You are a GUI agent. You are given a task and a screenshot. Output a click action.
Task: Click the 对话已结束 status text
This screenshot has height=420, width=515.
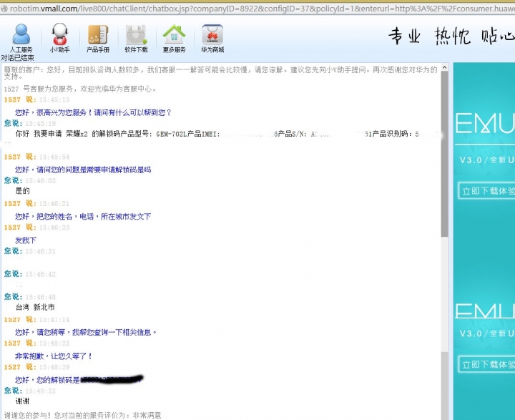[17, 58]
